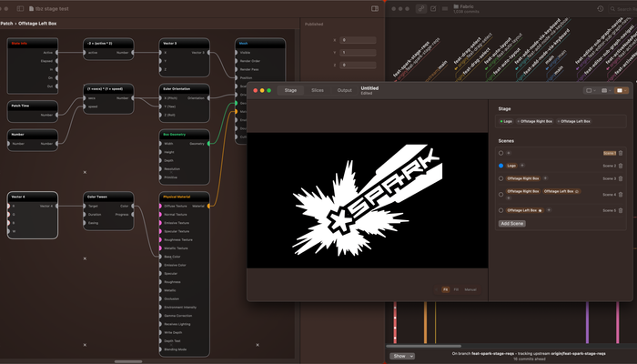Click the Physical Material node header
Image resolution: width=637 pixels, height=364 pixels.
pos(184,196)
